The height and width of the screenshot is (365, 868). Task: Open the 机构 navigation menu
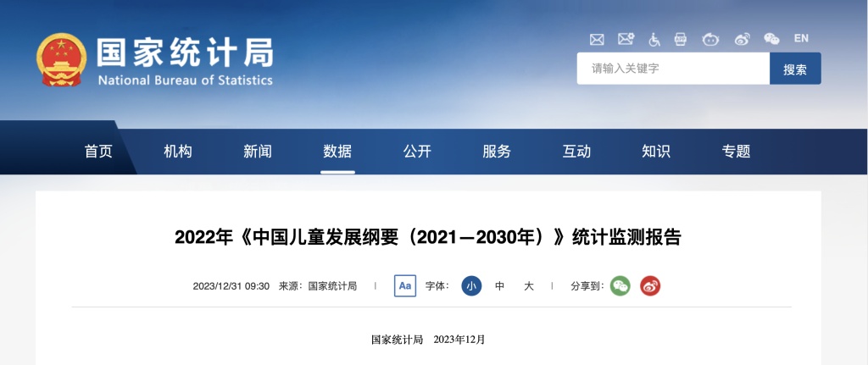click(x=178, y=152)
